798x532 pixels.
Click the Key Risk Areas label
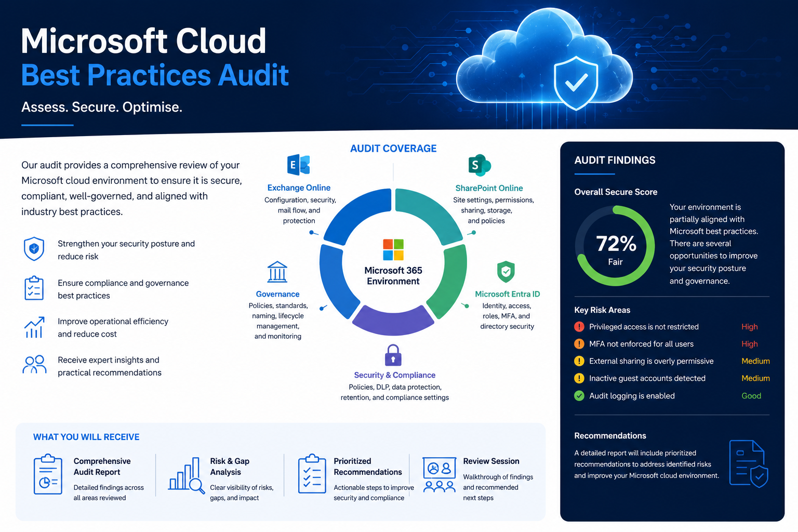(602, 310)
